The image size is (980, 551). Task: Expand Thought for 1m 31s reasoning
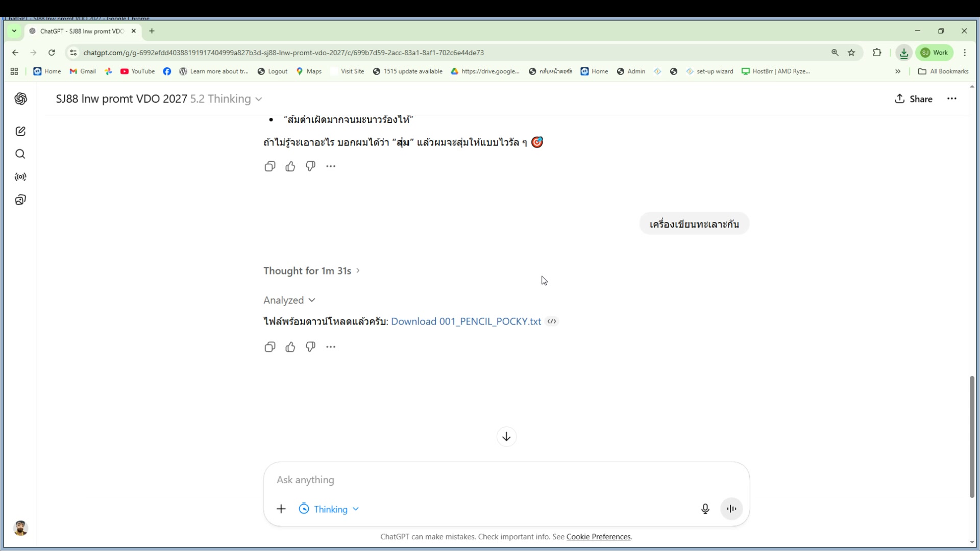[311, 271]
